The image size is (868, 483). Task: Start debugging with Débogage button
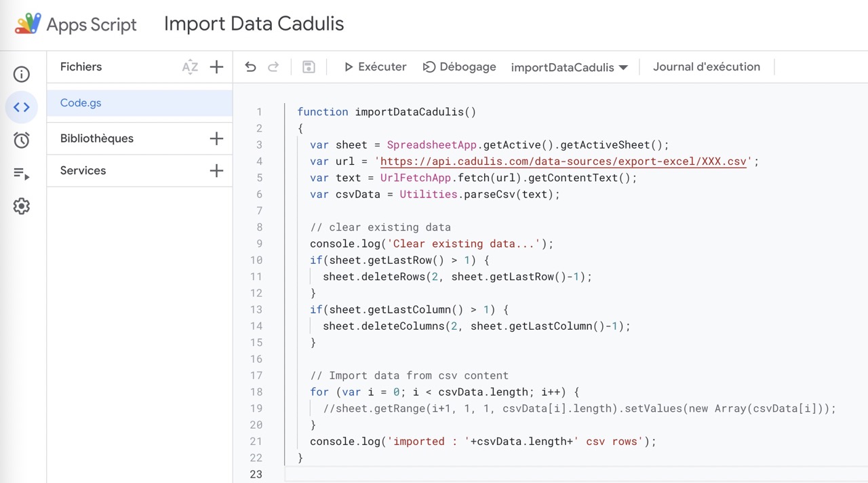point(459,66)
